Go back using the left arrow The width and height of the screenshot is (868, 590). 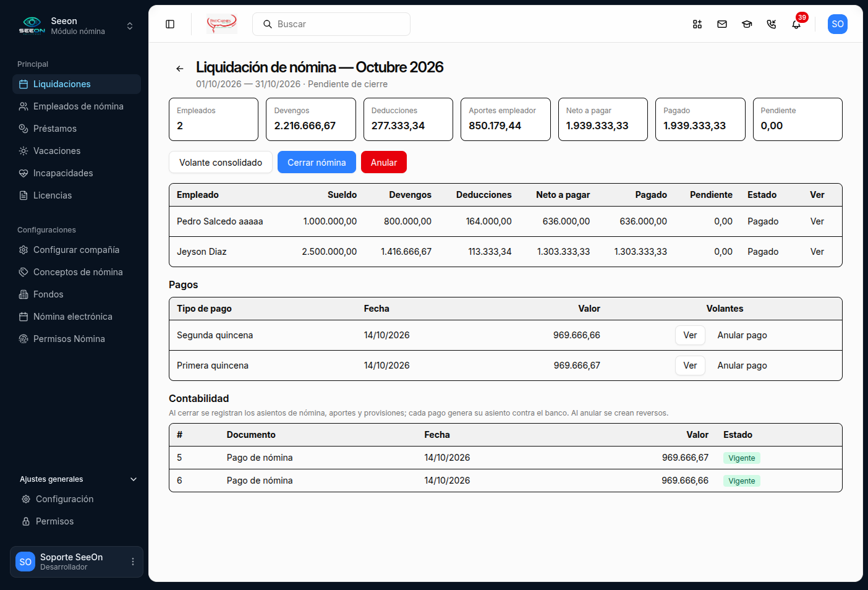180,69
